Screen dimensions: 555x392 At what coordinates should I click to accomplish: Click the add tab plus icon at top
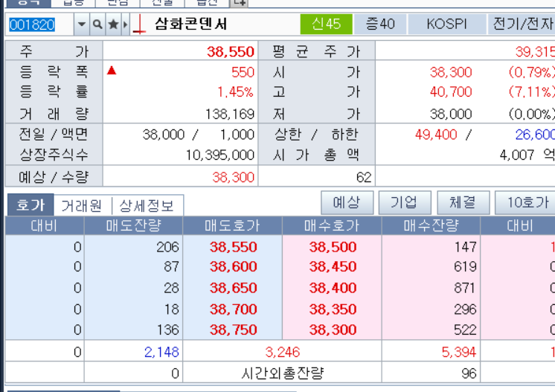(239, 3)
